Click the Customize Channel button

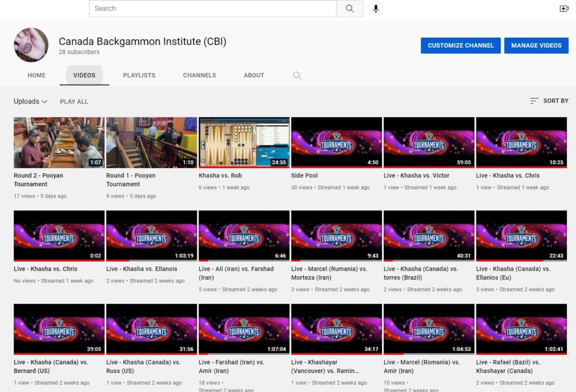click(460, 46)
